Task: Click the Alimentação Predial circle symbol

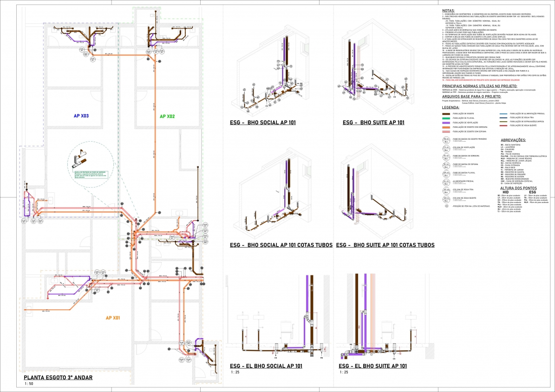Action: (446, 182)
